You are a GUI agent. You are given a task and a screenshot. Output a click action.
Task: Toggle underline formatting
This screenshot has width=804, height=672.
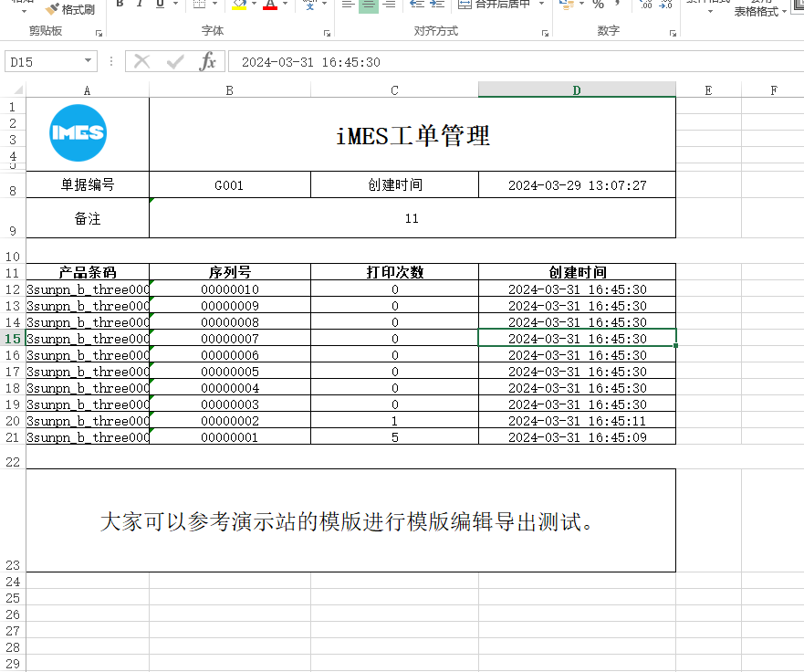[x=160, y=4]
